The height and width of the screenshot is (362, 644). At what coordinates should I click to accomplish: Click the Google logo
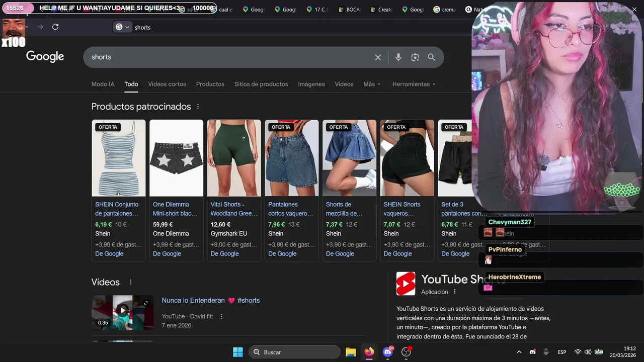tap(45, 57)
